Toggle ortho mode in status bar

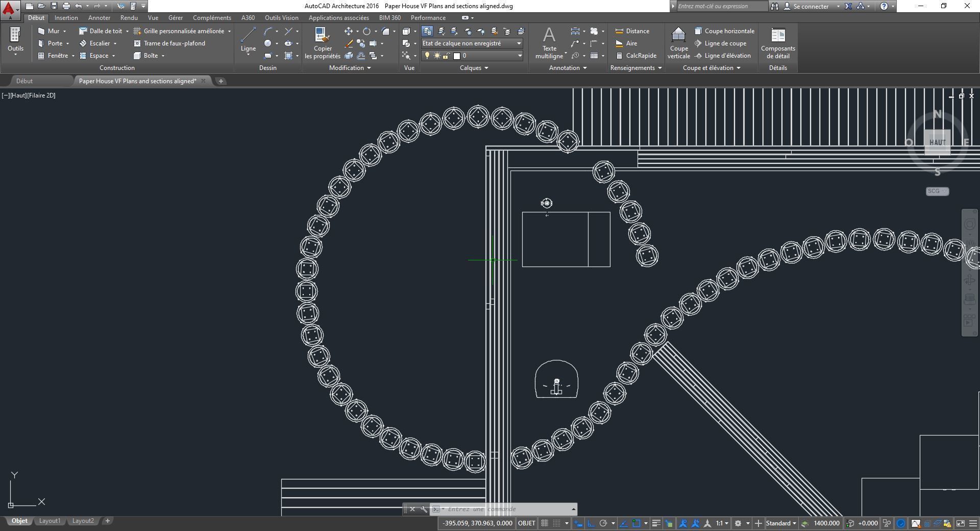point(591,523)
